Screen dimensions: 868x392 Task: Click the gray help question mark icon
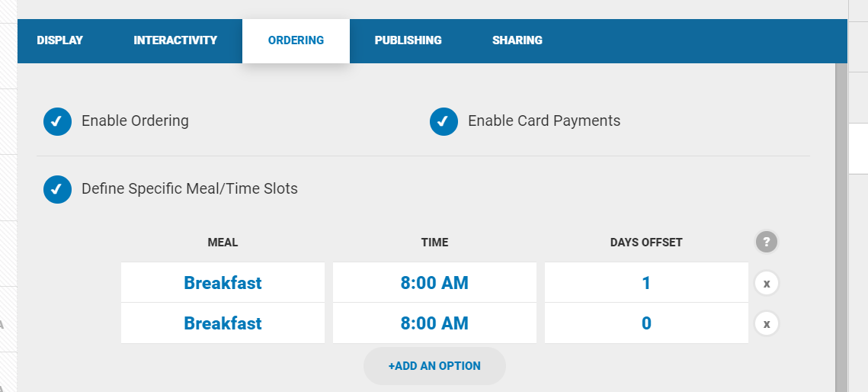767,243
